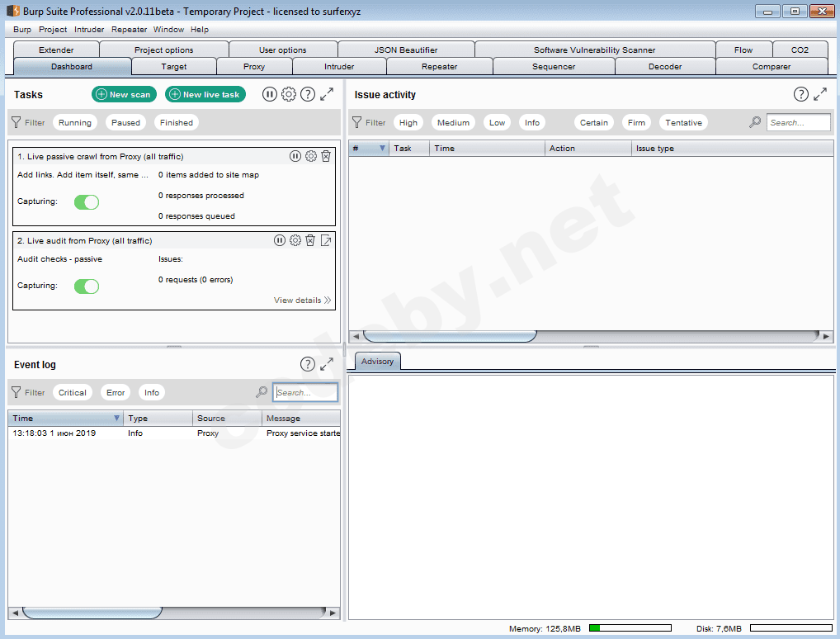Click the Issue activity filter funnel icon
Viewport: 840px width, 639px height.
(x=356, y=122)
